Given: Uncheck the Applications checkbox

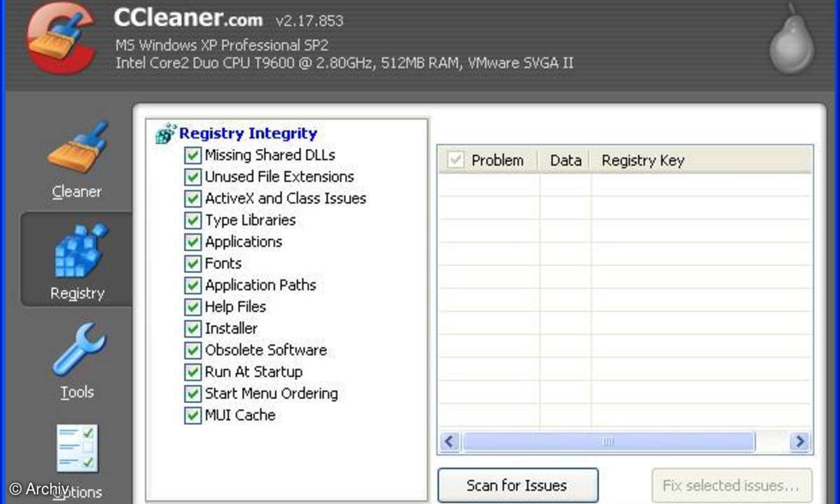Looking at the screenshot, I should (192, 241).
